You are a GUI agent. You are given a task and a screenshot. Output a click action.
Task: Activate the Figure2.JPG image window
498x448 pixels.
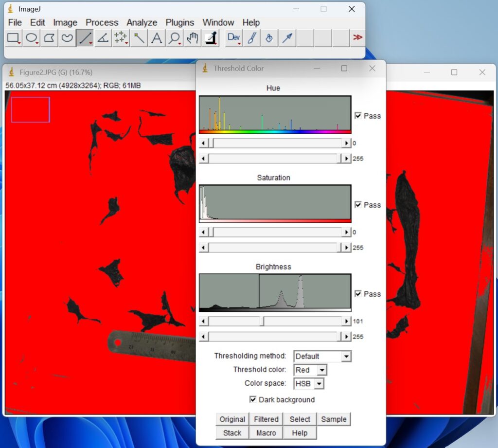pyautogui.click(x=73, y=72)
